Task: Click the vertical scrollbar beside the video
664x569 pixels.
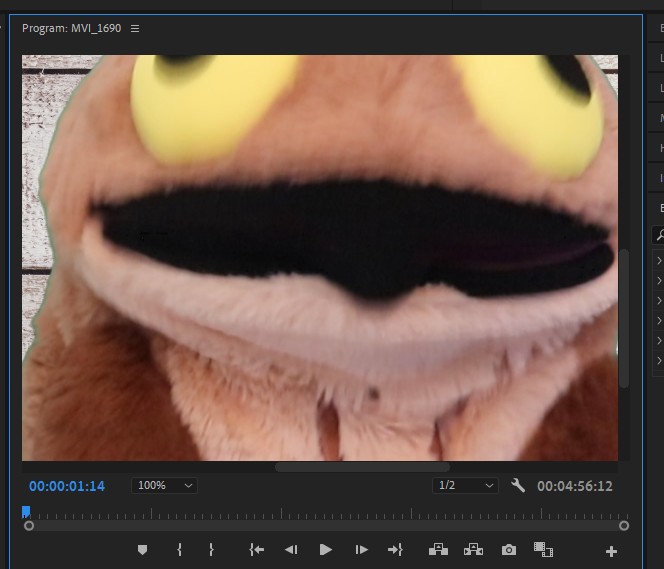Action: (x=624, y=318)
